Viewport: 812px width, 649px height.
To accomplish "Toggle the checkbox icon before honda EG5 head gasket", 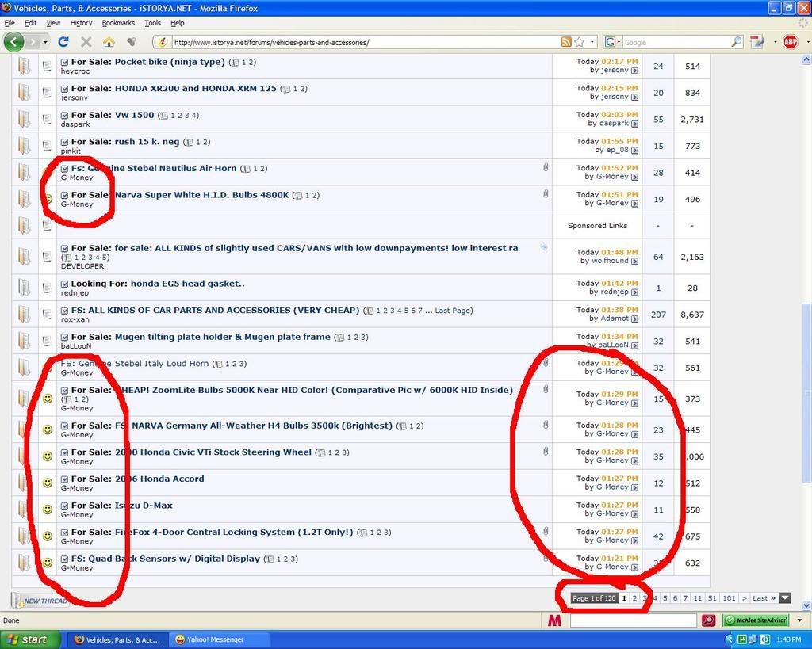I will pos(65,284).
